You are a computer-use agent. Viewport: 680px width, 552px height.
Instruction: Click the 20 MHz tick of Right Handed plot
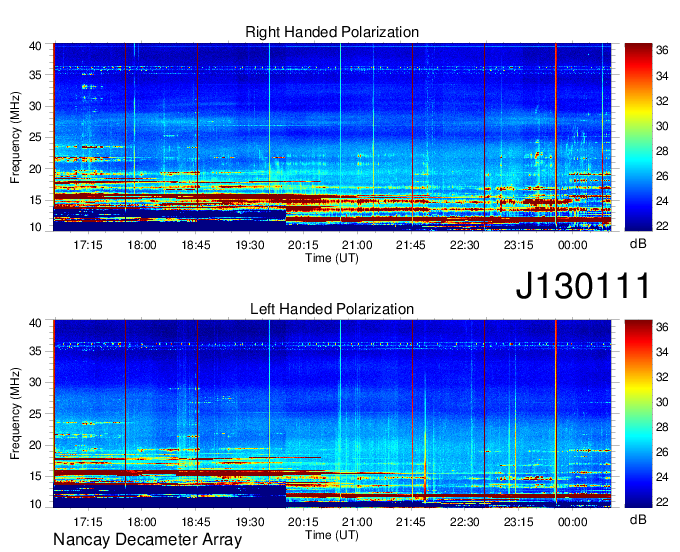tap(35, 169)
